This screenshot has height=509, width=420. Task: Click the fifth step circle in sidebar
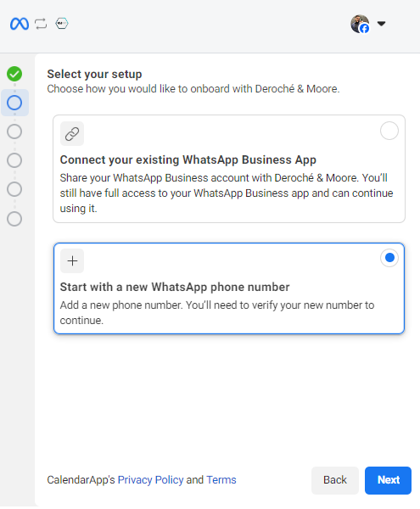(x=14, y=189)
